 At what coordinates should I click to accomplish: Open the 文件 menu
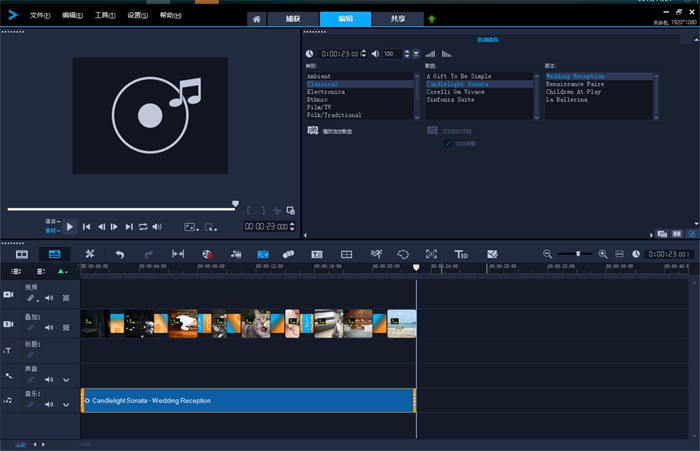pos(39,16)
